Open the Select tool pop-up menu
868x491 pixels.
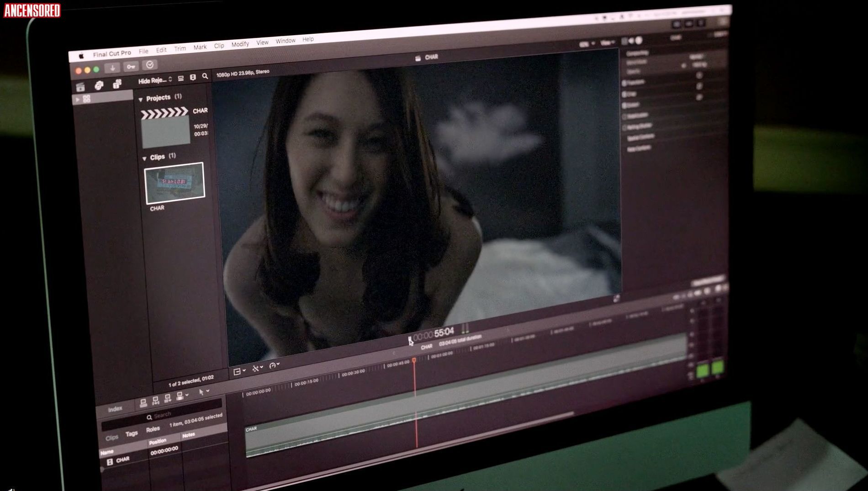(204, 391)
